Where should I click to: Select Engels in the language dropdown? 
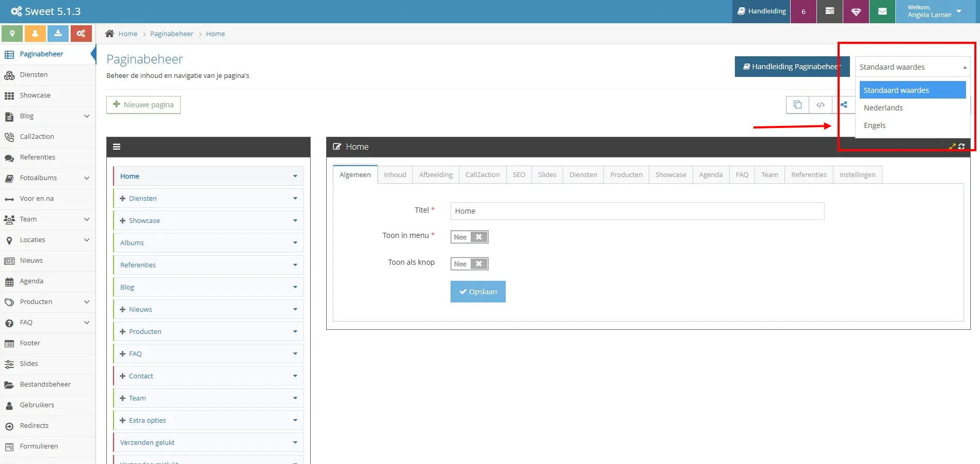point(912,125)
